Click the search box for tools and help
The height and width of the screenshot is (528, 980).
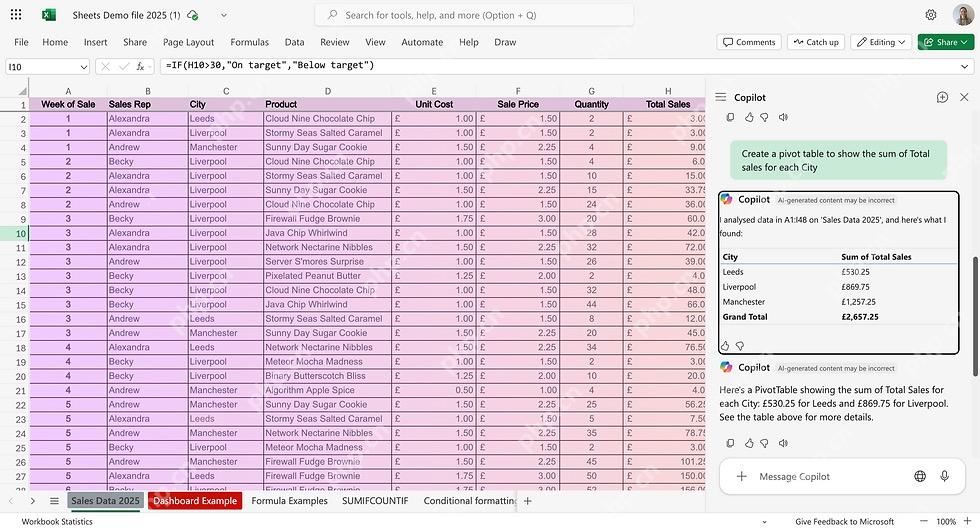coord(474,15)
